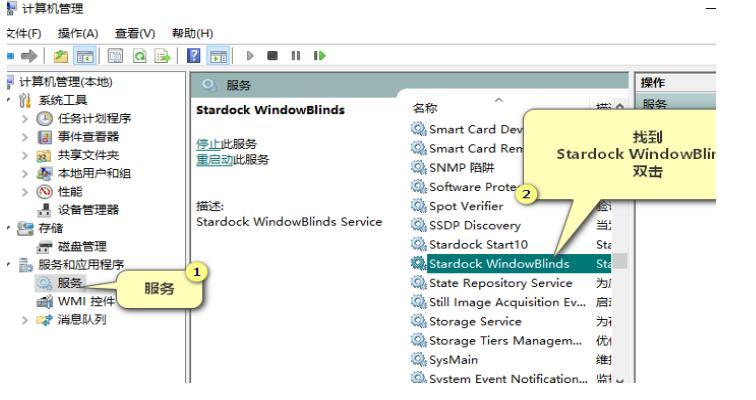Click the start service play icon
Image resolution: width=756 pixels, height=400 pixels.
pos(250,56)
